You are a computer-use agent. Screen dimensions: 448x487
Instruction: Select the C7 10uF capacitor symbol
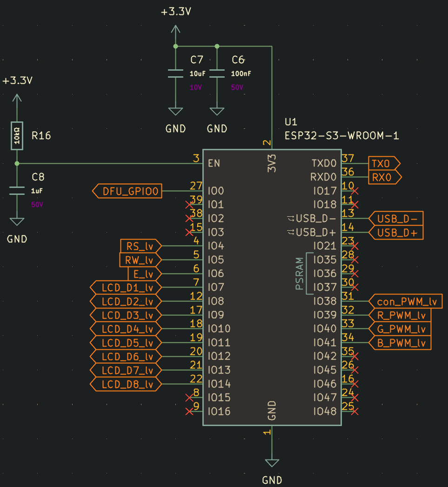pyautogui.click(x=175, y=73)
